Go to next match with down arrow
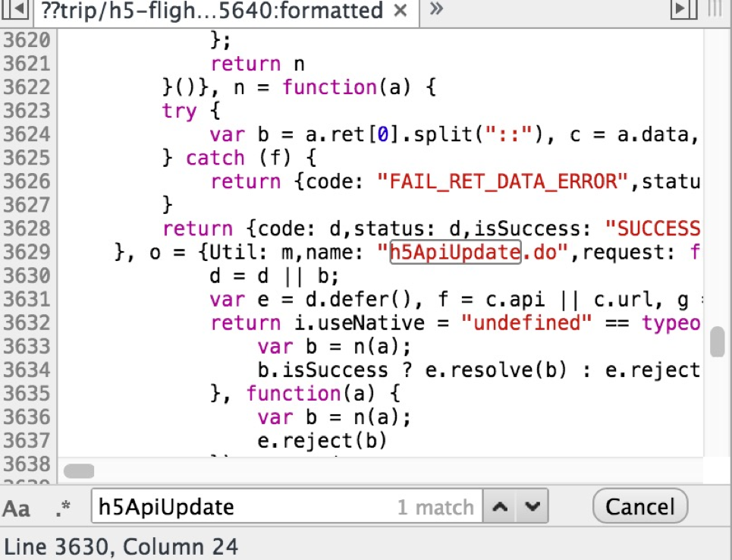Screen dimensions: 732x560 533,506
